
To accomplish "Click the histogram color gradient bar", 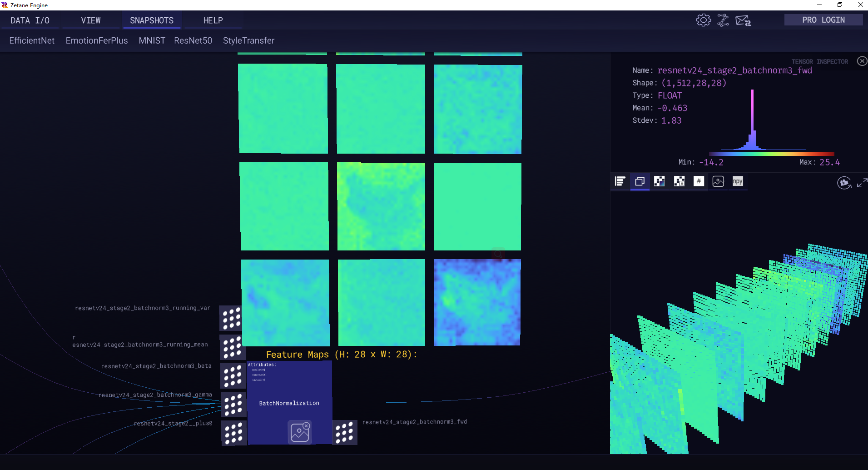I will click(771, 154).
